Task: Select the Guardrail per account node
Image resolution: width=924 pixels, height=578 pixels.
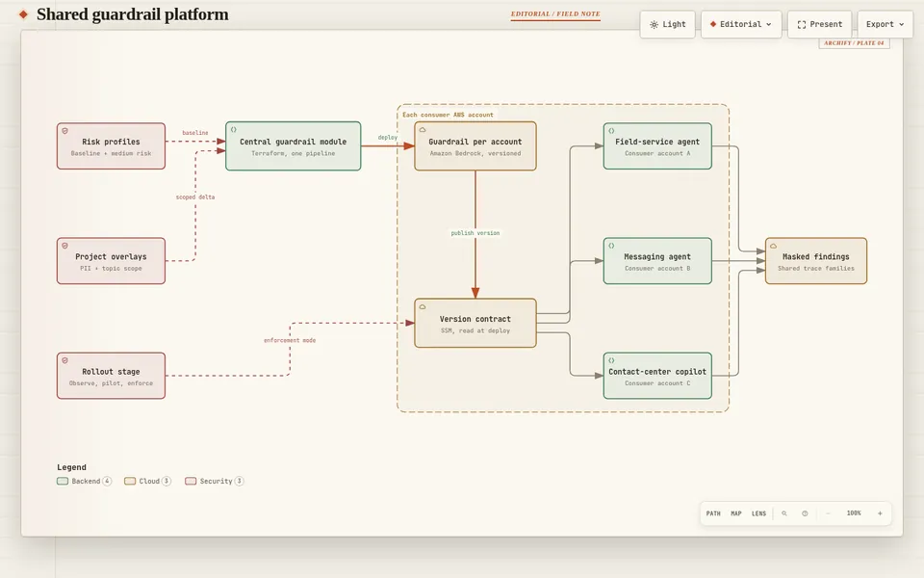Action: click(475, 146)
